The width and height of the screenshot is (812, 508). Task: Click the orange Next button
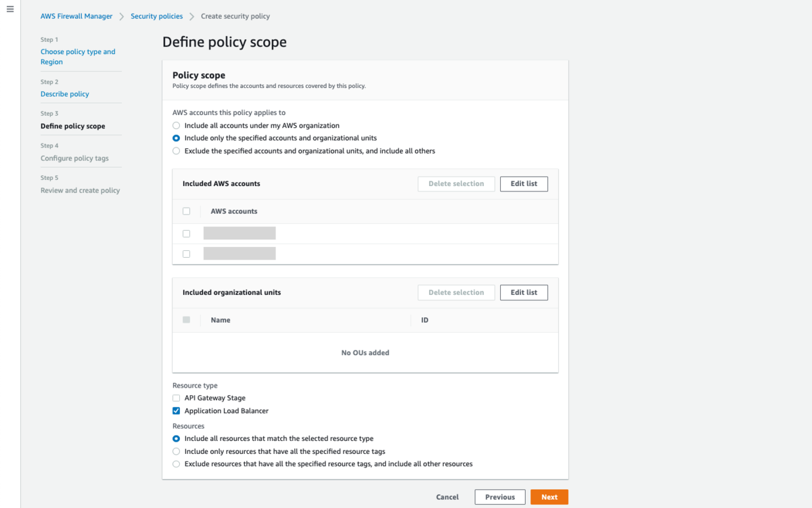(x=549, y=497)
